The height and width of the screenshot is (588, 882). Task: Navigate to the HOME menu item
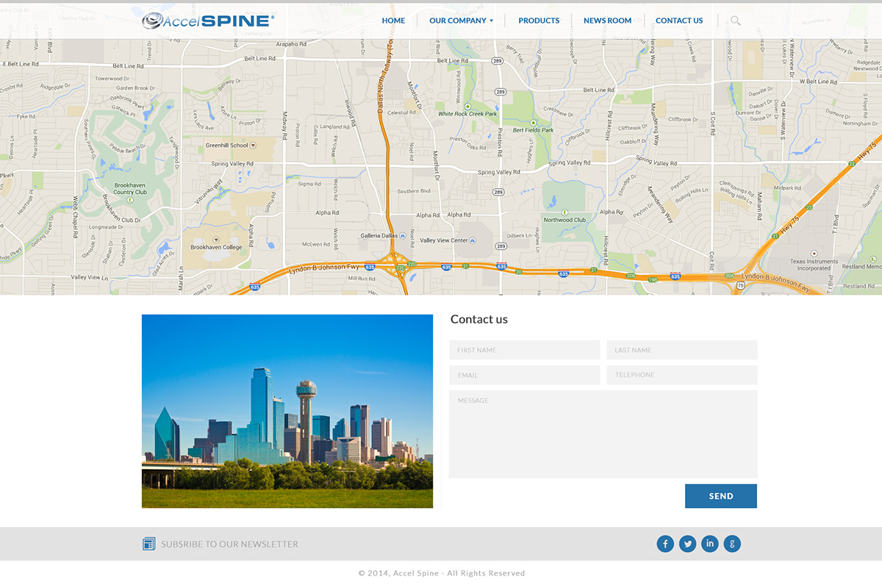(393, 21)
